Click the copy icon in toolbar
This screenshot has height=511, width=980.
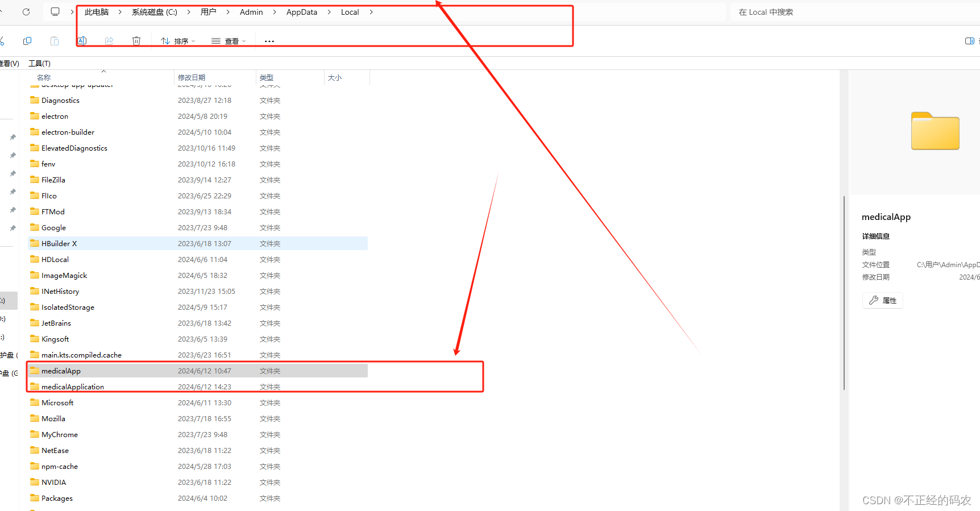(x=27, y=41)
